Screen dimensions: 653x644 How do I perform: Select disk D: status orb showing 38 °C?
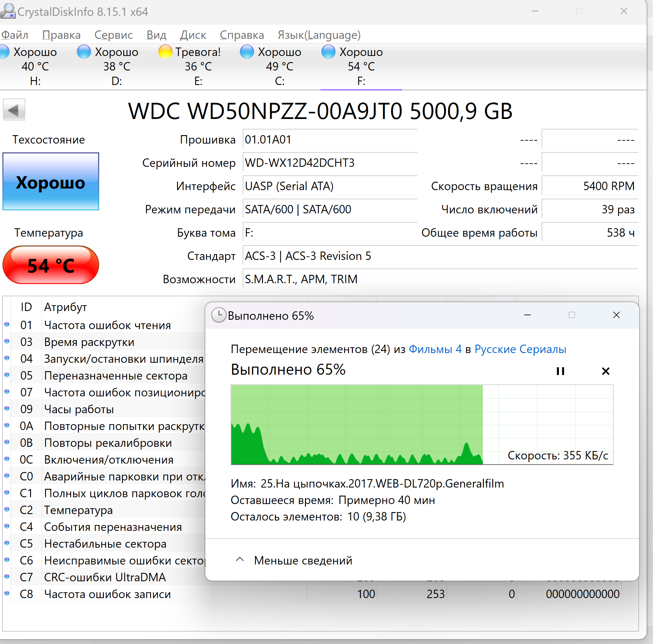(x=84, y=52)
